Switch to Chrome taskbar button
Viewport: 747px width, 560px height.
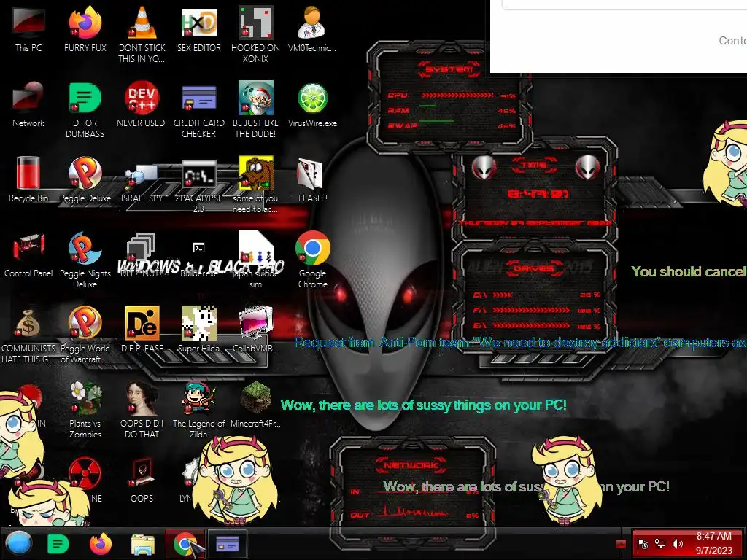click(185, 544)
